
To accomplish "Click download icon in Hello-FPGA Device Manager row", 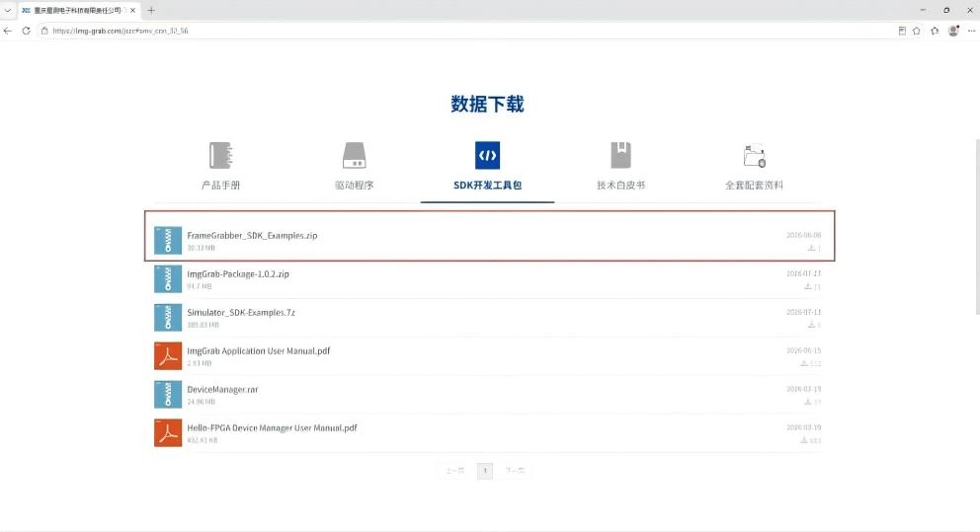I will (x=804, y=440).
